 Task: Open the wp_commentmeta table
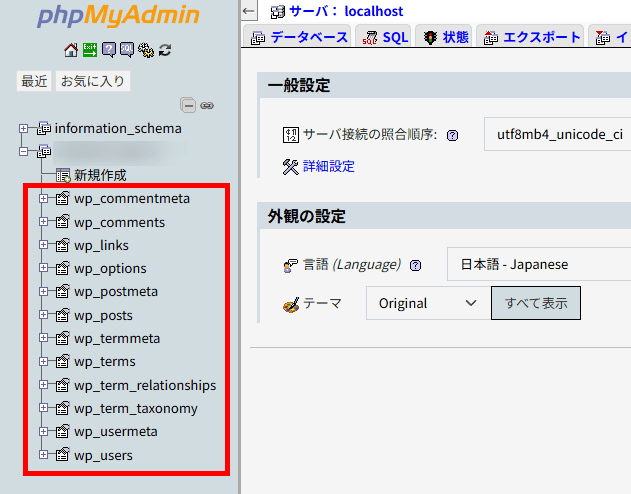[x=132, y=199]
